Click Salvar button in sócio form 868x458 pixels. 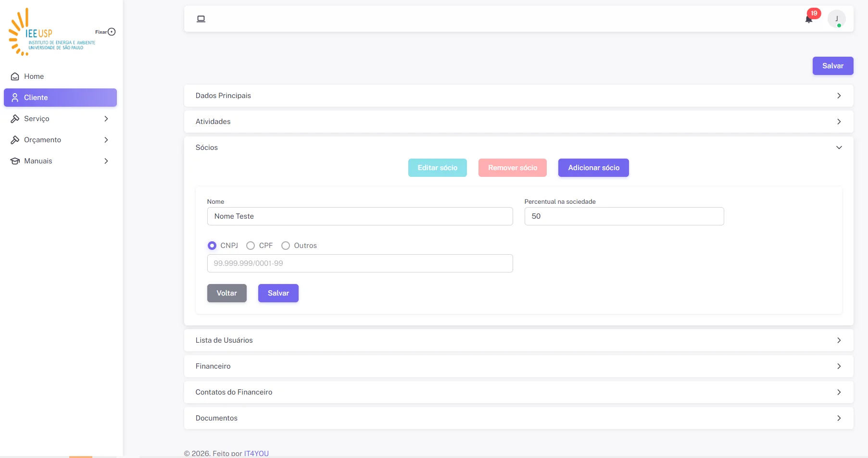pos(278,293)
